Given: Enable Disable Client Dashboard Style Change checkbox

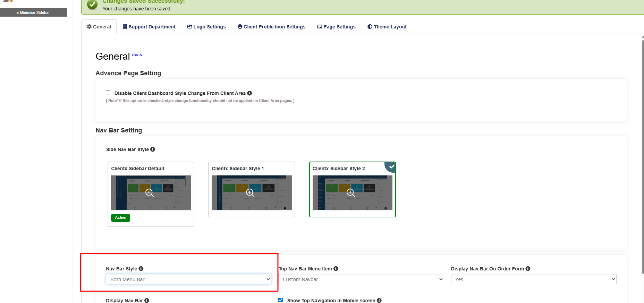Looking at the screenshot, I should point(108,93).
